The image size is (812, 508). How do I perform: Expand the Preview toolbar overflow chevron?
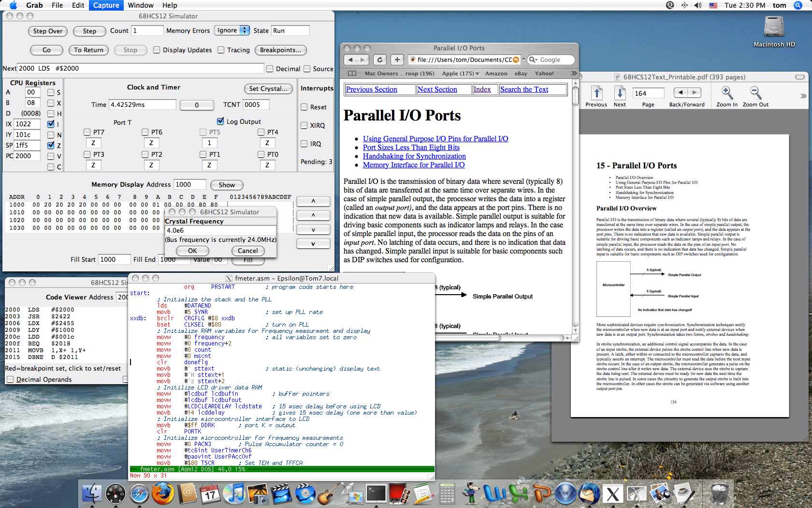[x=803, y=96]
